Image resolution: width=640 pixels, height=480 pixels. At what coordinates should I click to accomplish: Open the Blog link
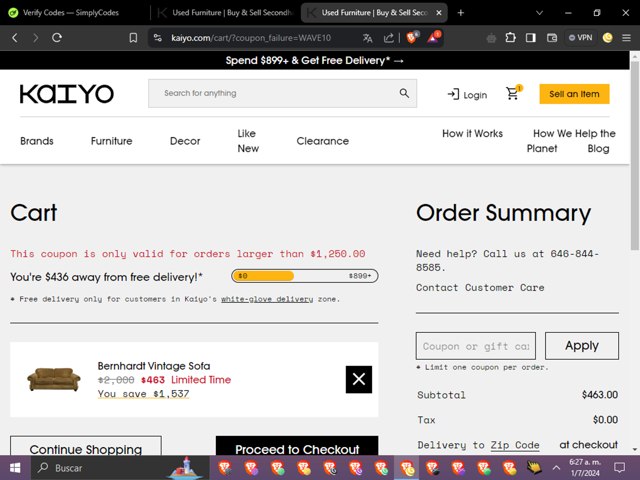(598, 149)
